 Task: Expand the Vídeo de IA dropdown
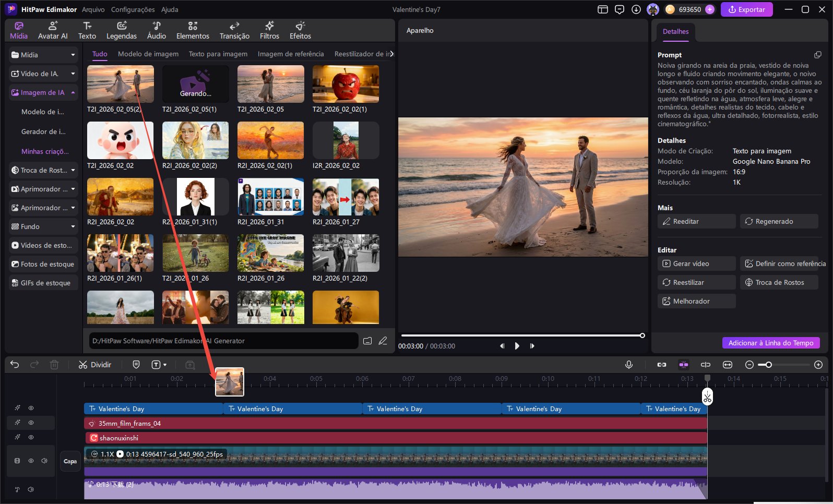tap(73, 74)
